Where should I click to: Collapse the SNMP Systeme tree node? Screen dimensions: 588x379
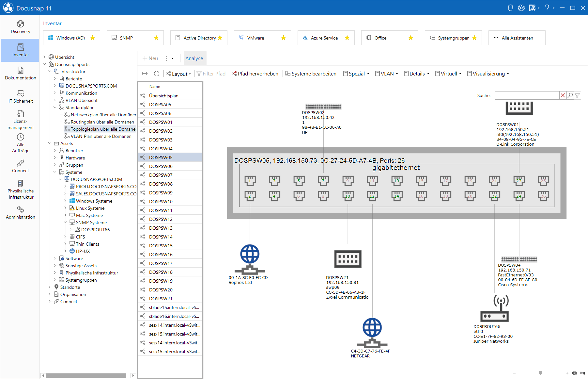[65, 222]
